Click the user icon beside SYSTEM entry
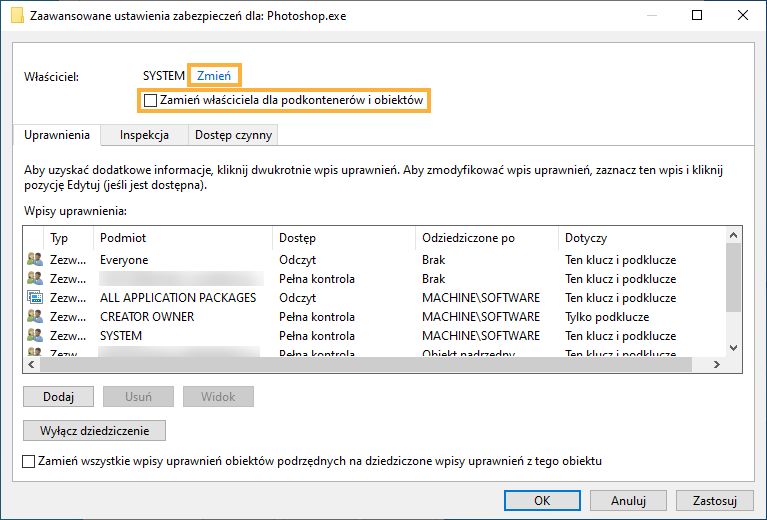 click(34, 336)
